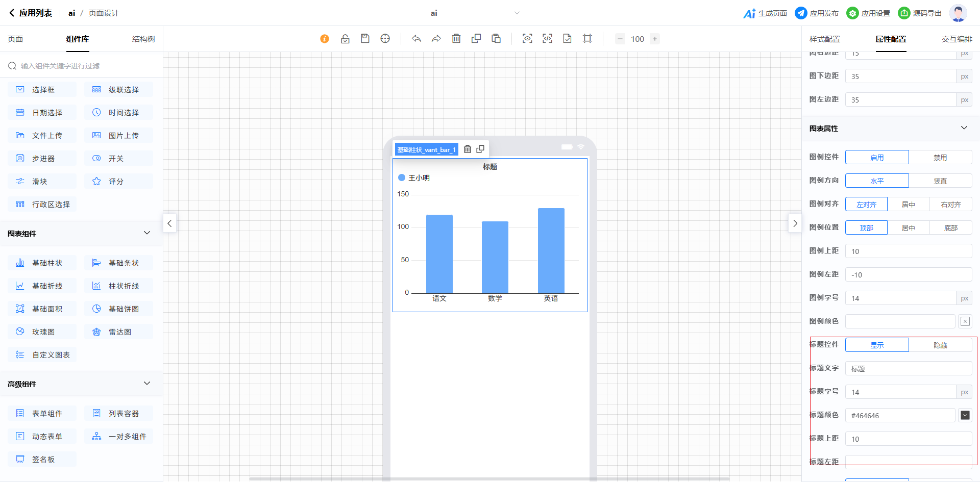This screenshot has height=482, width=980.
Task: Click the undo arrow in the toolbar
Action: (416, 39)
